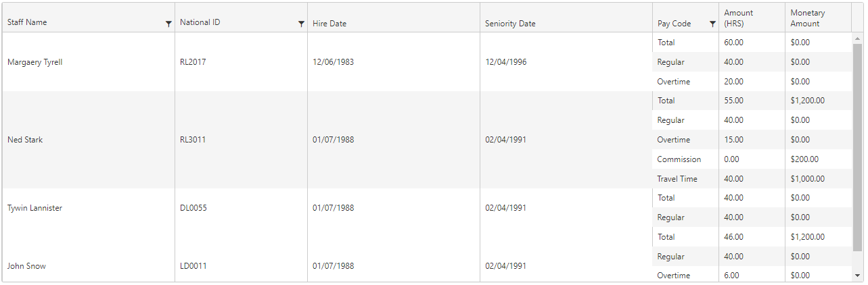Click John Snow's National ID LD0011
This screenshot has height=285, width=868.
click(x=193, y=266)
